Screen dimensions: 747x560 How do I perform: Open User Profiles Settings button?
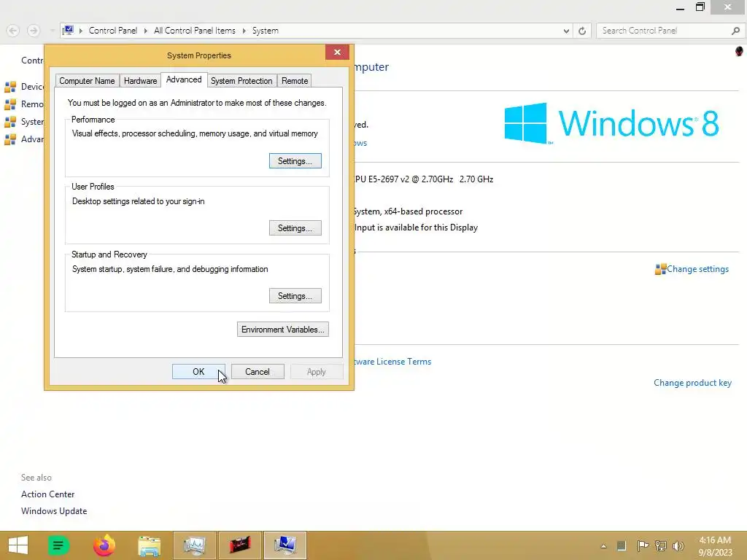coord(295,228)
